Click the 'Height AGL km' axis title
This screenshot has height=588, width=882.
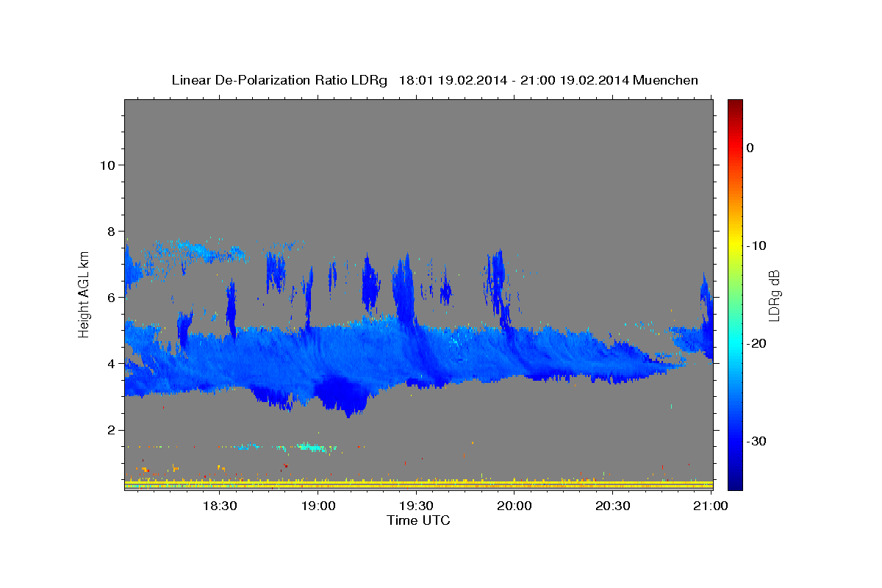pos(85,294)
